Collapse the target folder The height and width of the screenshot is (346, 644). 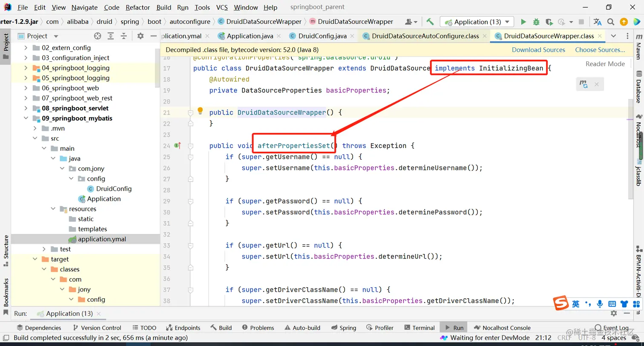pos(35,259)
